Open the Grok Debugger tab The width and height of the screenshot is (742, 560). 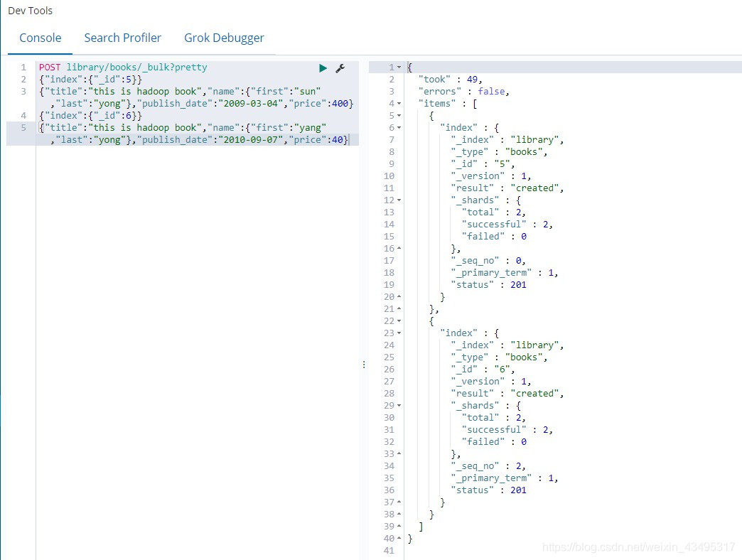coord(224,38)
